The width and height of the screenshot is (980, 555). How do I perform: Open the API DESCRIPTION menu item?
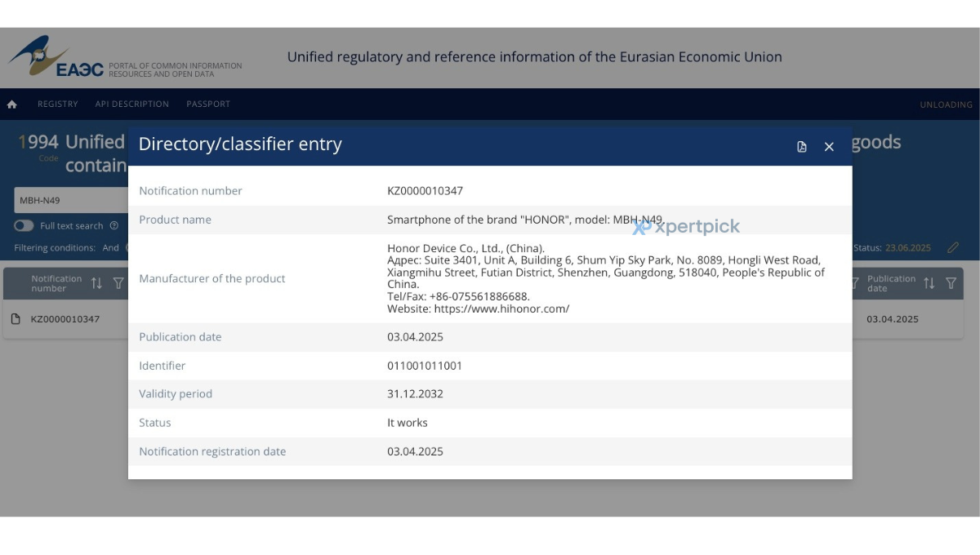132,104
